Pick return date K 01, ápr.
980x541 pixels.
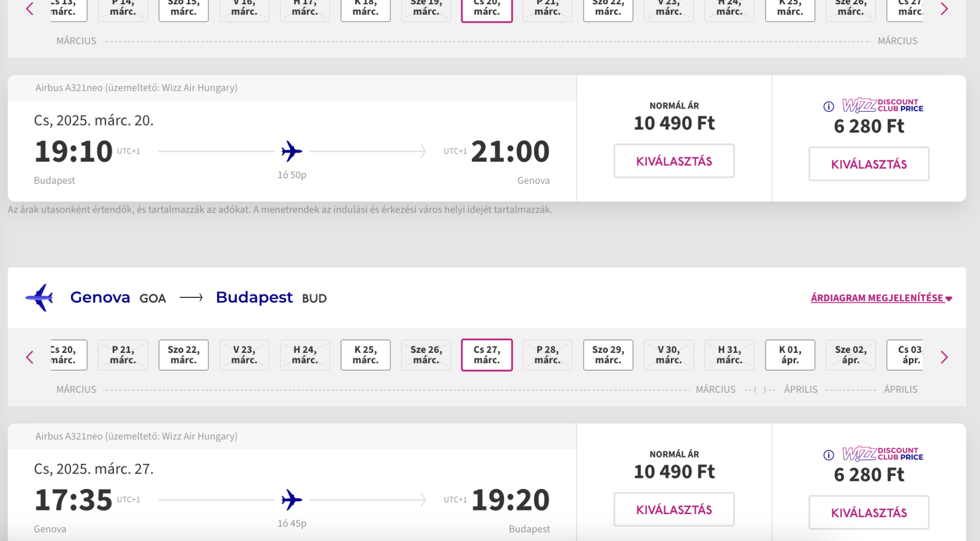(x=790, y=355)
